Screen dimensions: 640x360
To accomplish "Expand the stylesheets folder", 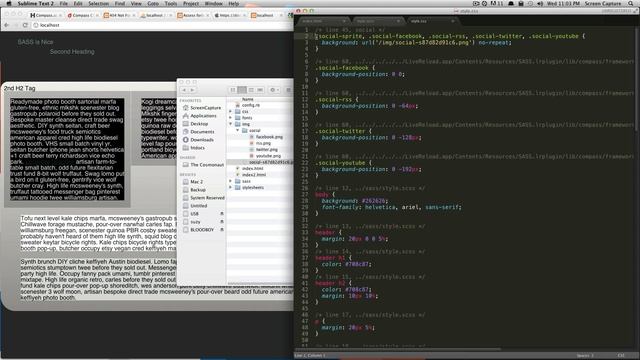I will point(231,187).
